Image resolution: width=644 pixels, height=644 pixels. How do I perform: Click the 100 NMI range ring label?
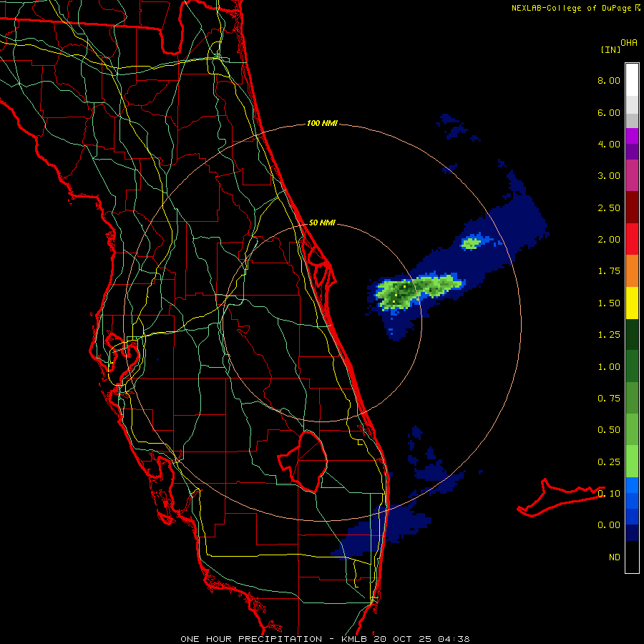(x=322, y=123)
